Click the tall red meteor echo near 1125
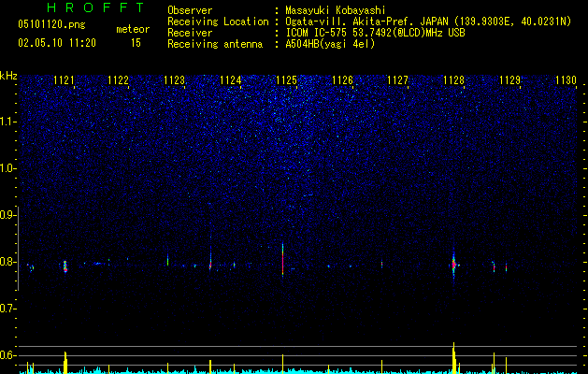The image size is (588, 374). coord(282,260)
